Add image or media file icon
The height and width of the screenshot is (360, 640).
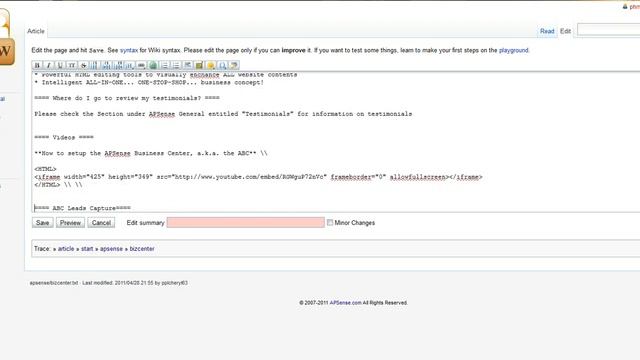click(199, 65)
